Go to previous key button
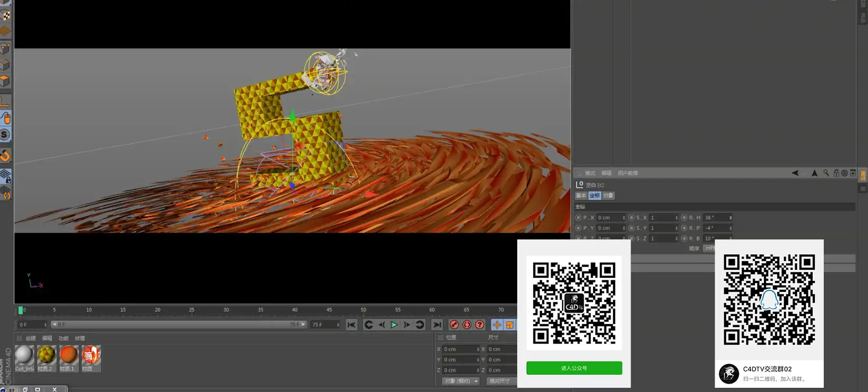Image resolution: width=868 pixels, height=392 pixels. 369,325
